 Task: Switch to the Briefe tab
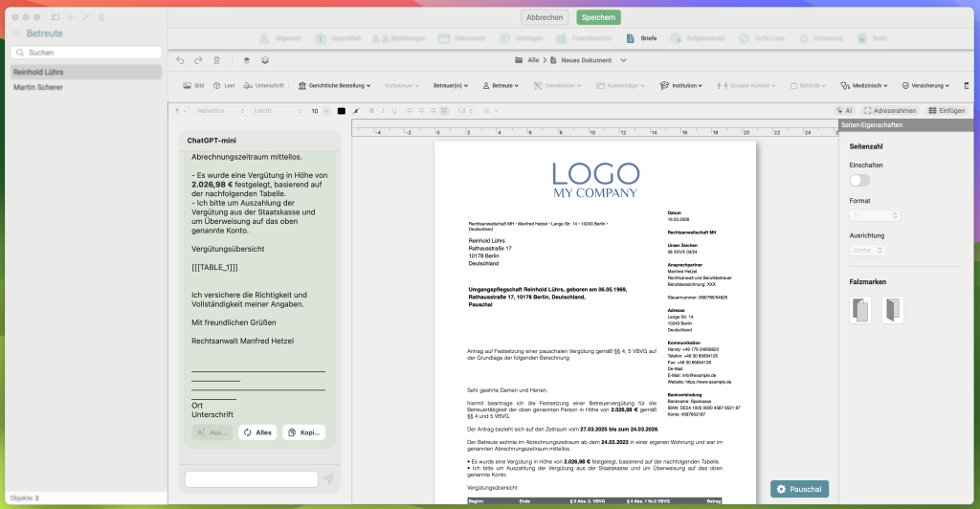pyautogui.click(x=642, y=38)
